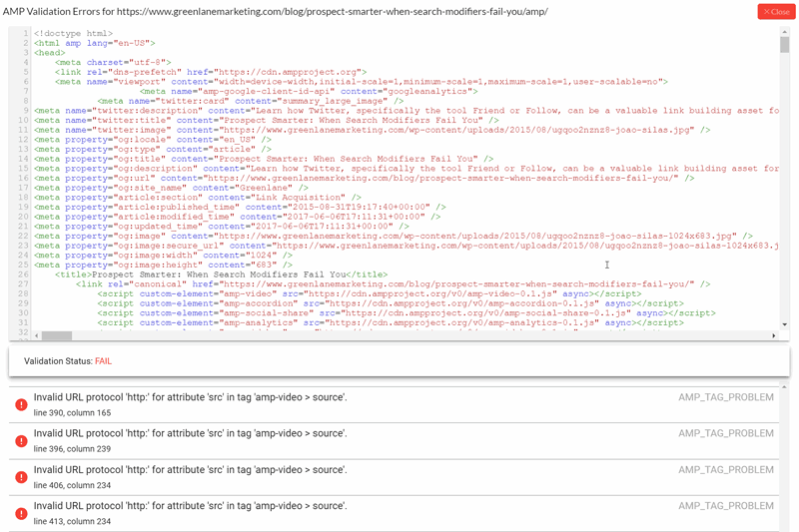Click amp-social-share script code line
The height and width of the screenshot is (532, 799).
pyautogui.click(x=406, y=314)
